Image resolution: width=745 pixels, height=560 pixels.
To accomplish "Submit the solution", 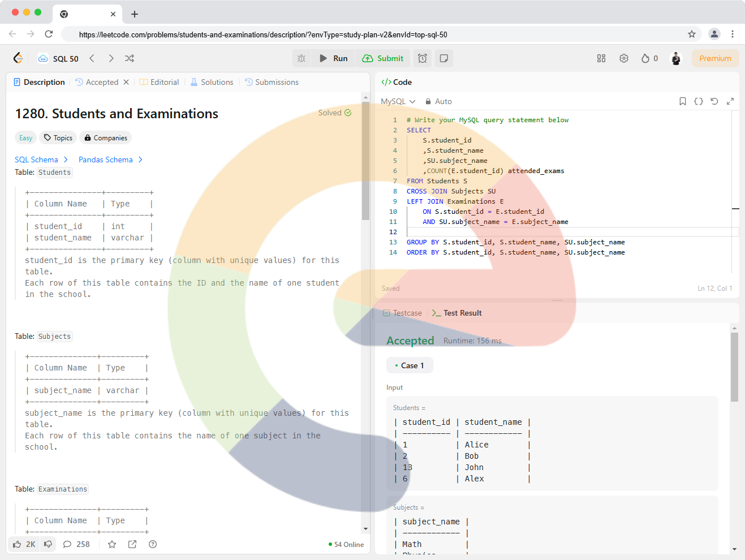I will pyautogui.click(x=383, y=58).
